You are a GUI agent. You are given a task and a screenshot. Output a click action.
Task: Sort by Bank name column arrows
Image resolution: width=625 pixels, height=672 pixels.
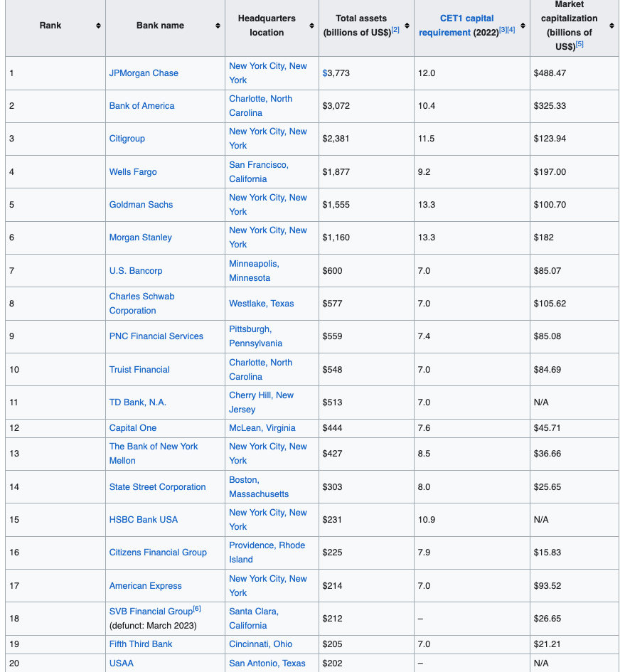218,26
